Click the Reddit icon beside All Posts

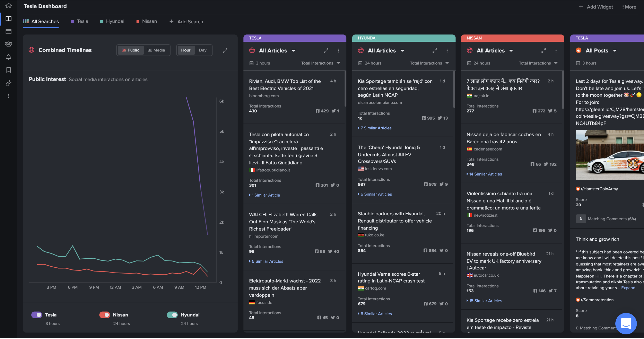579,50
